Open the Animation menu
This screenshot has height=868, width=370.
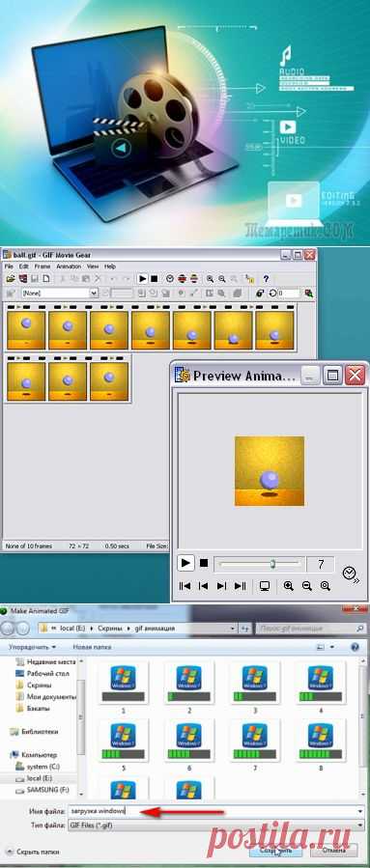pos(69,266)
